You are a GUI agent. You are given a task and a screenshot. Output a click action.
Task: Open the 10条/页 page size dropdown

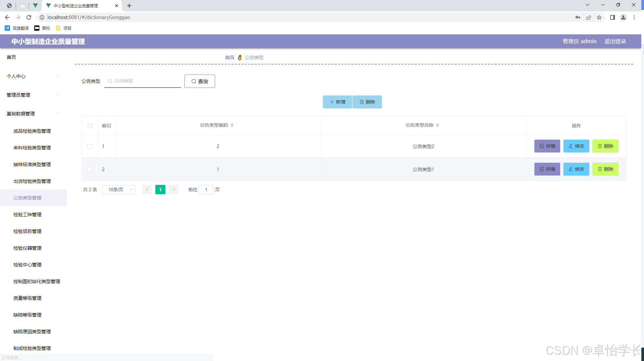point(119,190)
